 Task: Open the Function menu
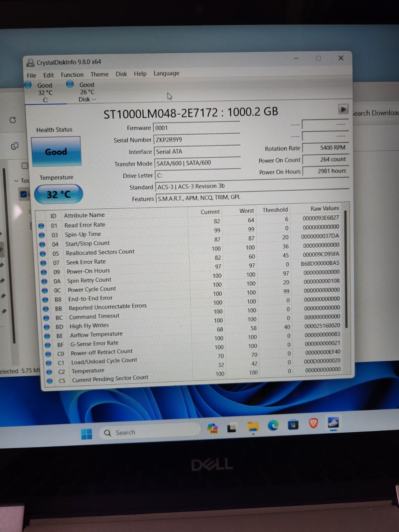click(x=72, y=75)
